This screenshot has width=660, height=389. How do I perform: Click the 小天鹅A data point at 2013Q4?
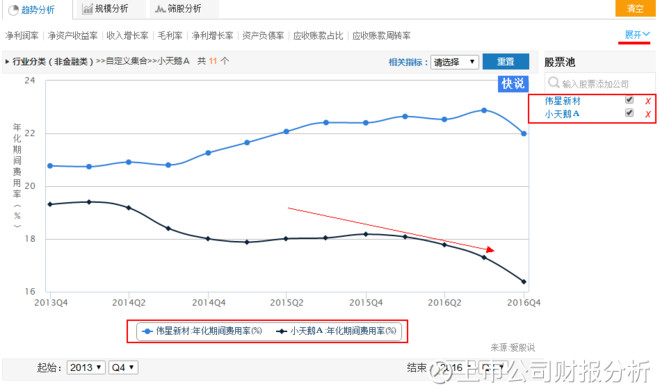point(50,204)
